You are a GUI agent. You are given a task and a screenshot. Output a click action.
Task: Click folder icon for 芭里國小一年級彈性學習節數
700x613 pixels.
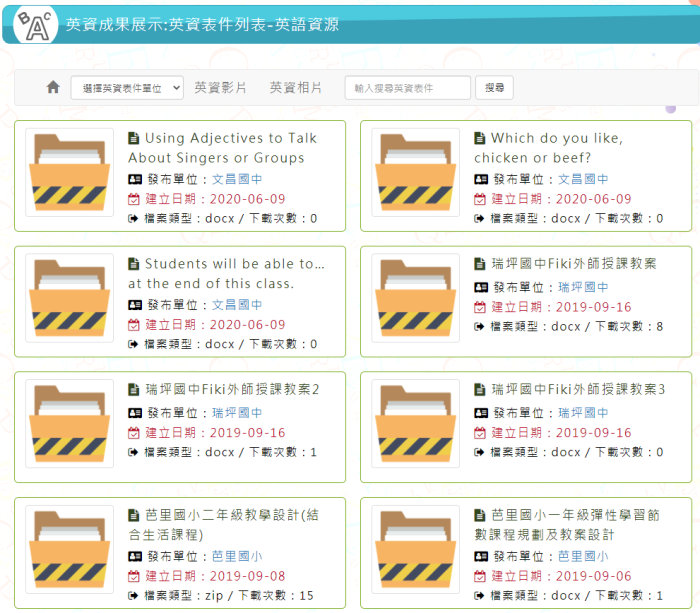[x=415, y=549]
